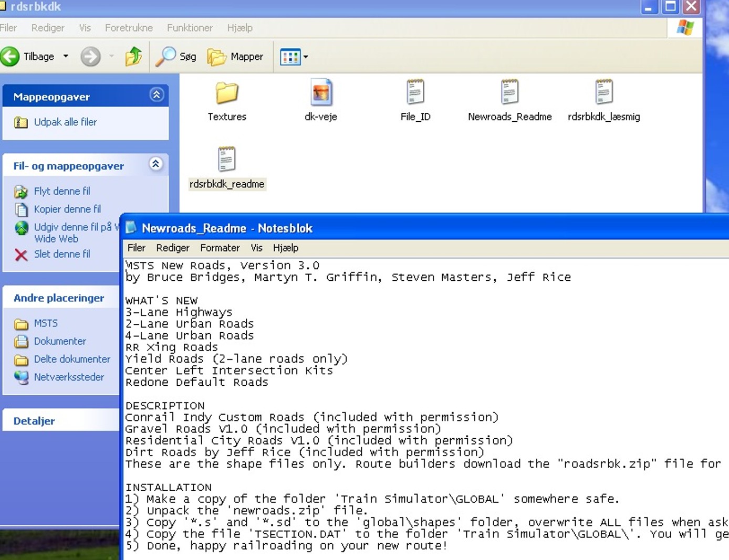This screenshot has height=560, width=729.
Task: Open Netværkssteder link
Action: pyautogui.click(x=69, y=377)
